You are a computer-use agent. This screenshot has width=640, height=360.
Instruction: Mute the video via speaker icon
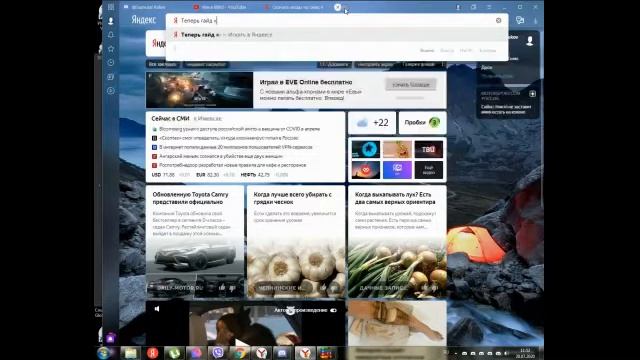(x=157, y=309)
